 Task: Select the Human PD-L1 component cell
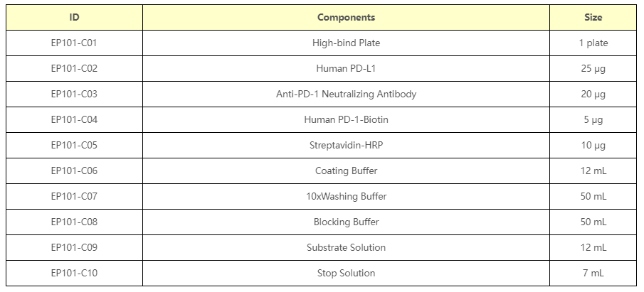pos(346,68)
